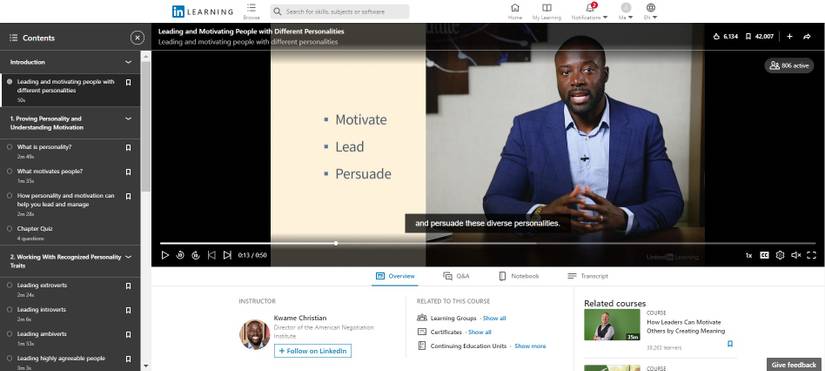
Task: Bookmark 'Leading highly agreeable people' lesson
Action: tap(128, 359)
